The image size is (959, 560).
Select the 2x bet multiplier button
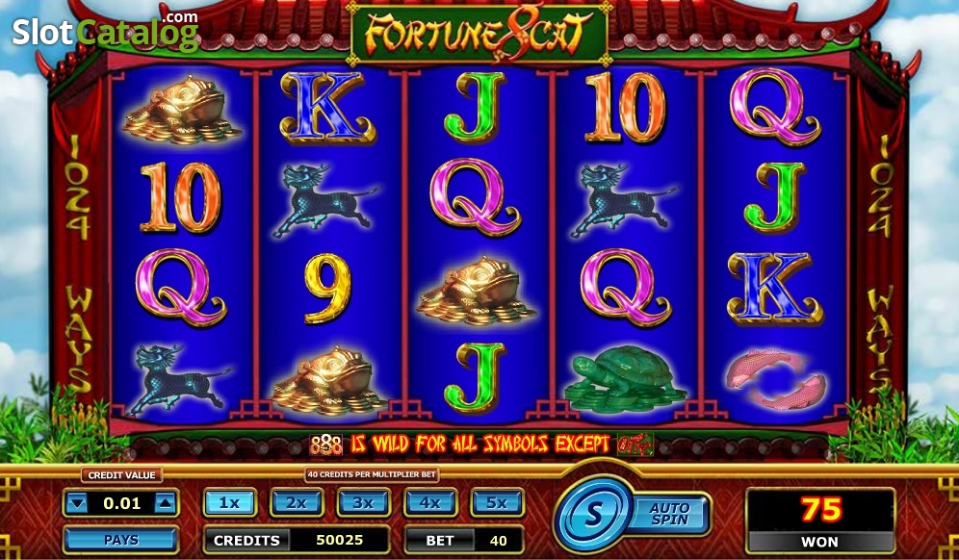[x=297, y=502]
